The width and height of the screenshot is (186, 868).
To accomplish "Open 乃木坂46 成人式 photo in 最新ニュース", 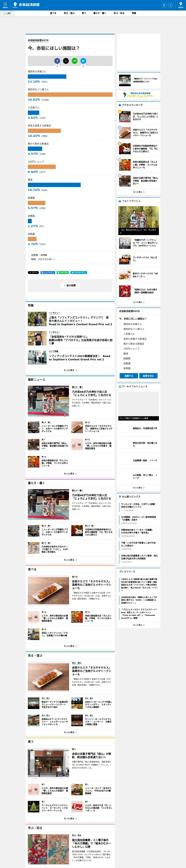I will tap(48, 401).
